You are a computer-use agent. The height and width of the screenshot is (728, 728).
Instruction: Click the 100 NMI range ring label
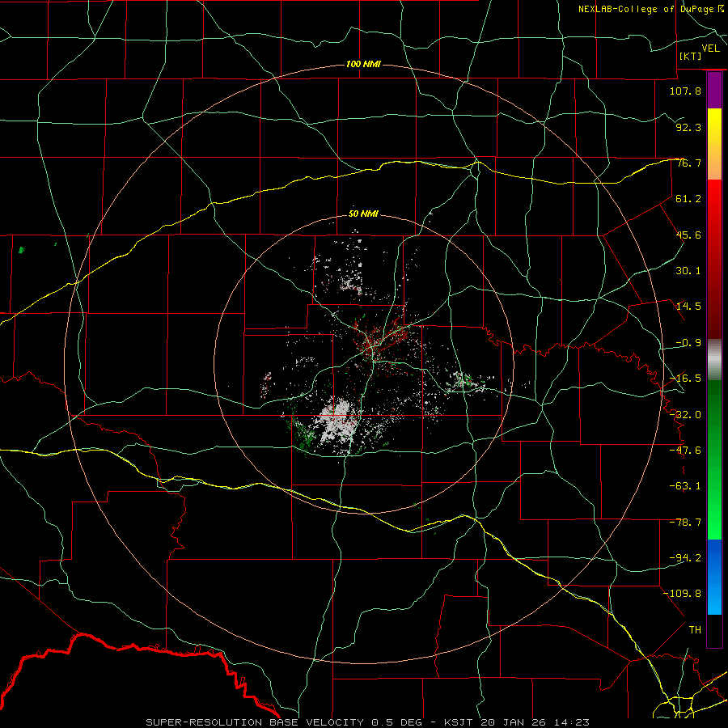[363, 64]
